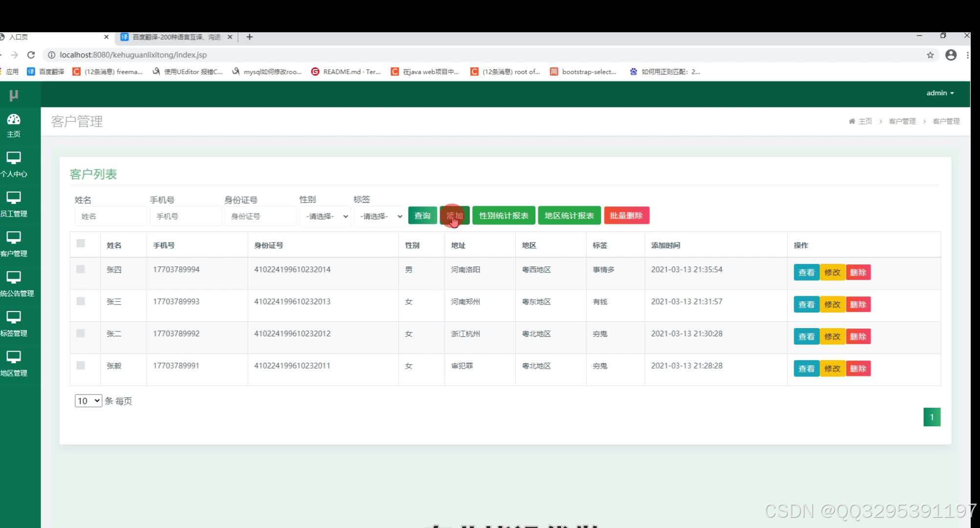Viewport: 980px width, 528px height.
Task: Open 标签管理 monitor icon in sidebar
Action: tap(14, 317)
